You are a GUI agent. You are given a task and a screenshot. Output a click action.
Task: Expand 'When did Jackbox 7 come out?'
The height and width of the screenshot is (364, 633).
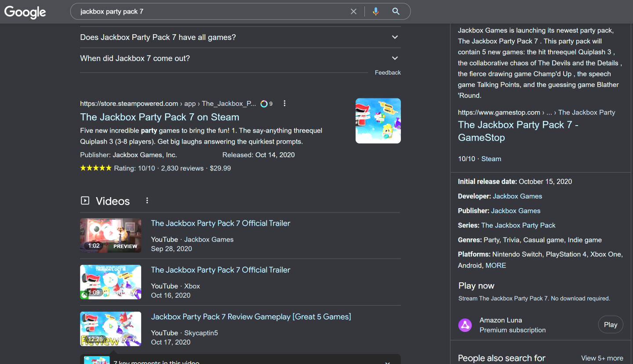click(x=394, y=58)
